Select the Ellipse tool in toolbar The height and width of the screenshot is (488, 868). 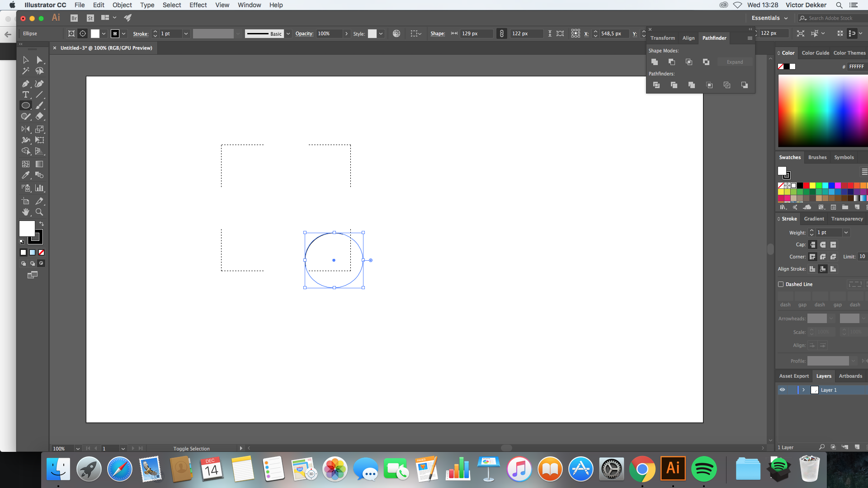click(x=26, y=105)
